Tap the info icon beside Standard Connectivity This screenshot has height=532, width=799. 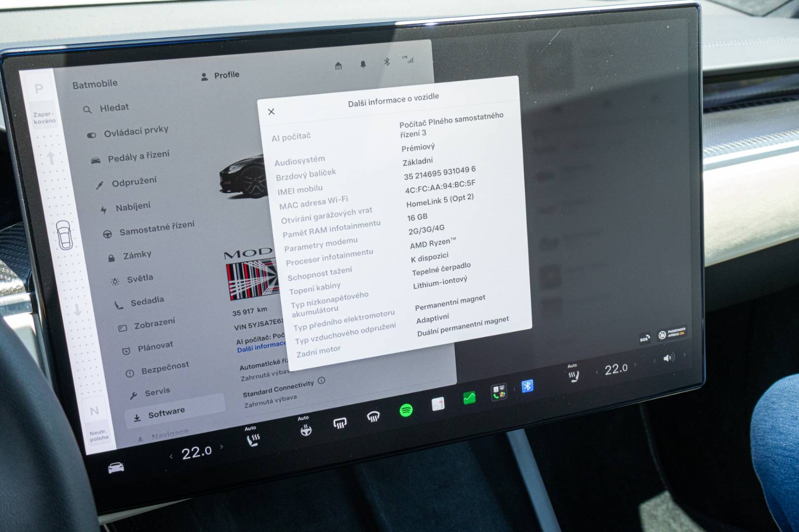[321, 380]
